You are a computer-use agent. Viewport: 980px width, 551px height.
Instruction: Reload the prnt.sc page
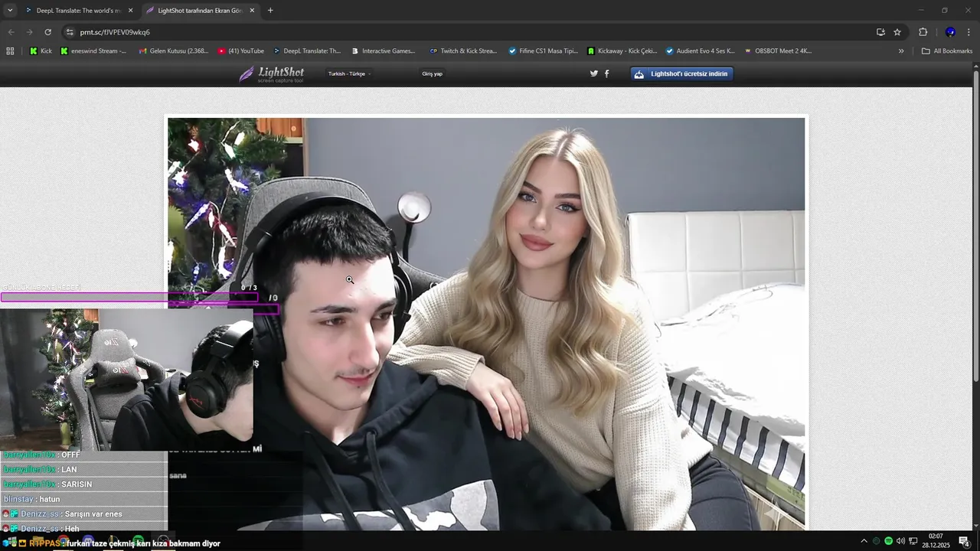pos(47,32)
